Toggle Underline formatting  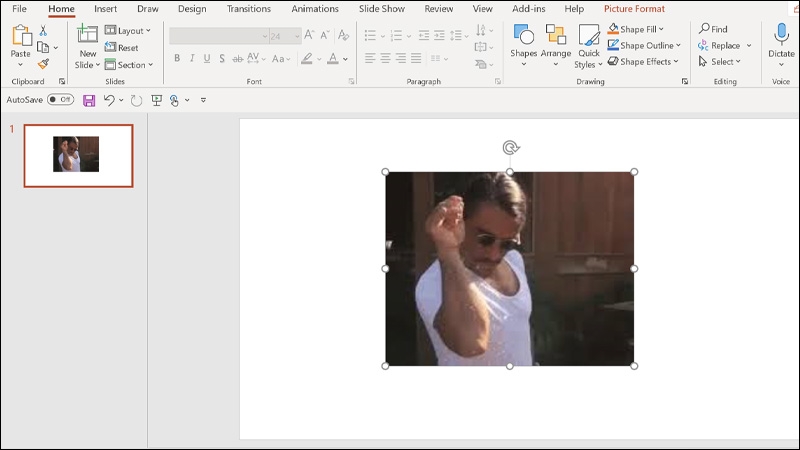tap(207, 58)
